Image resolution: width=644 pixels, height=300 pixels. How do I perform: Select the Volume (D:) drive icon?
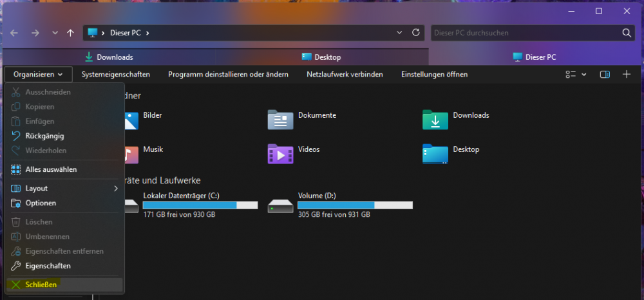click(x=281, y=206)
